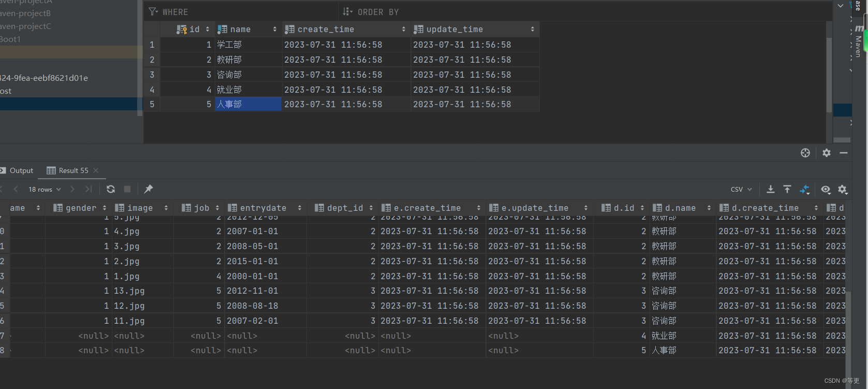Toggle sort arrows on d.create_time column

click(816, 208)
